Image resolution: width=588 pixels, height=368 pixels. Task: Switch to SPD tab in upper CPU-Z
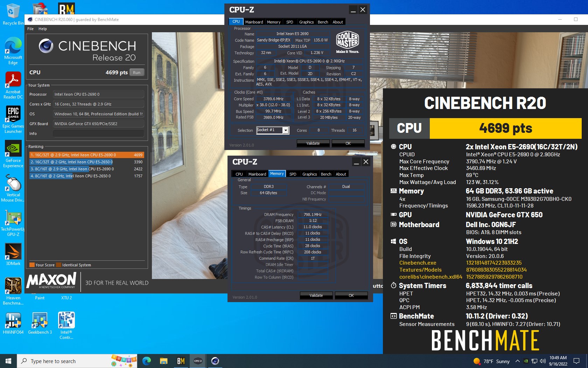coord(290,22)
